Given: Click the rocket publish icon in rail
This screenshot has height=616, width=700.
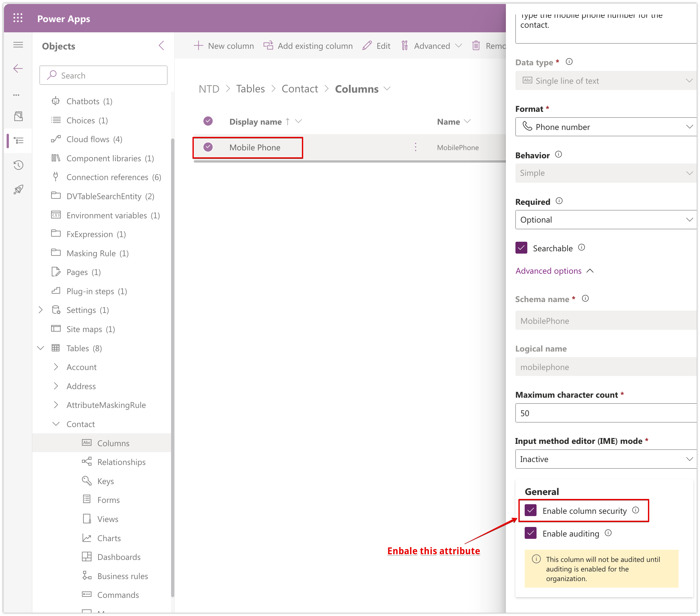Looking at the screenshot, I should click(18, 190).
